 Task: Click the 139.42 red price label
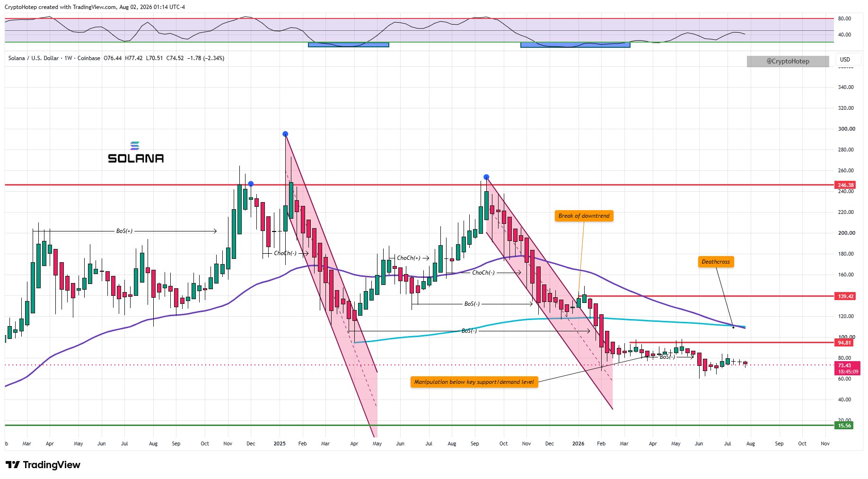(x=845, y=296)
